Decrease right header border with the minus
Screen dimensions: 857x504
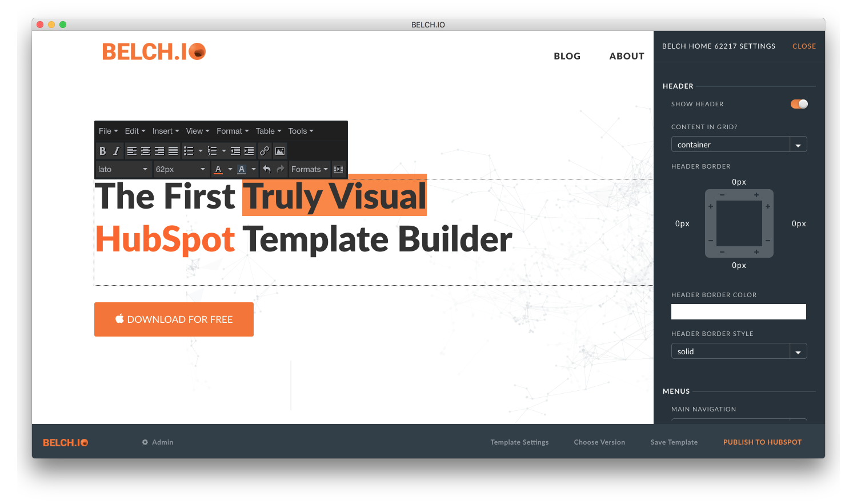(x=768, y=241)
